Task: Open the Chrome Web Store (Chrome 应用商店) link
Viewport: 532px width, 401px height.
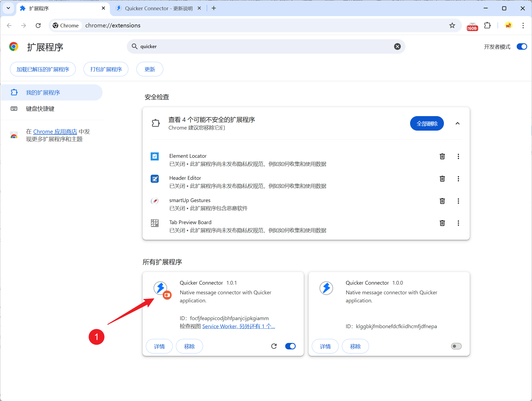Action: 55,131
